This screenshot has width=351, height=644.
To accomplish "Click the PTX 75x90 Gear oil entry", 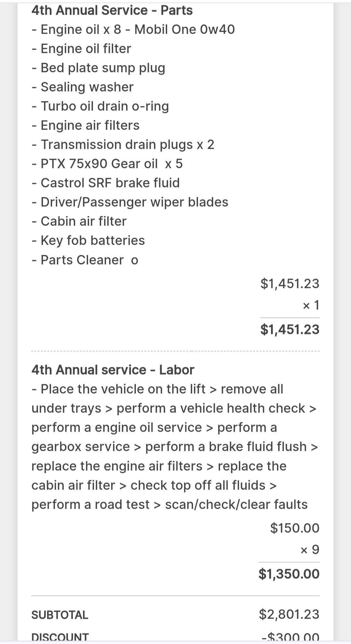I will click(107, 164).
